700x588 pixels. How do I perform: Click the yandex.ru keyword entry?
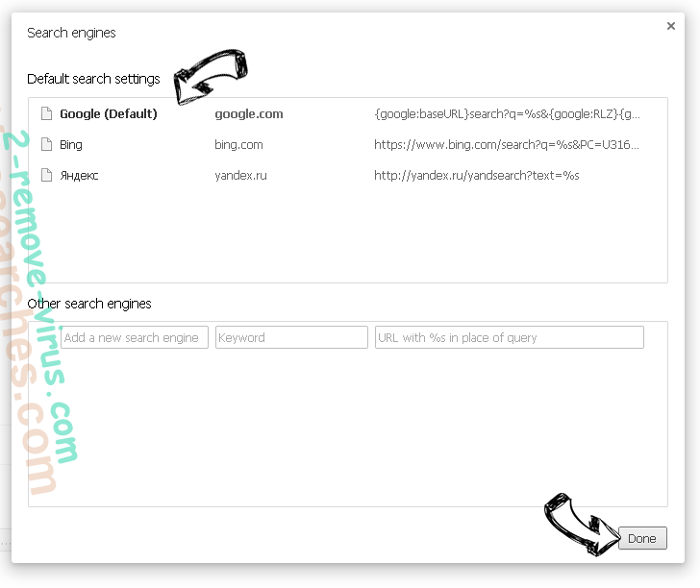click(x=242, y=176)
